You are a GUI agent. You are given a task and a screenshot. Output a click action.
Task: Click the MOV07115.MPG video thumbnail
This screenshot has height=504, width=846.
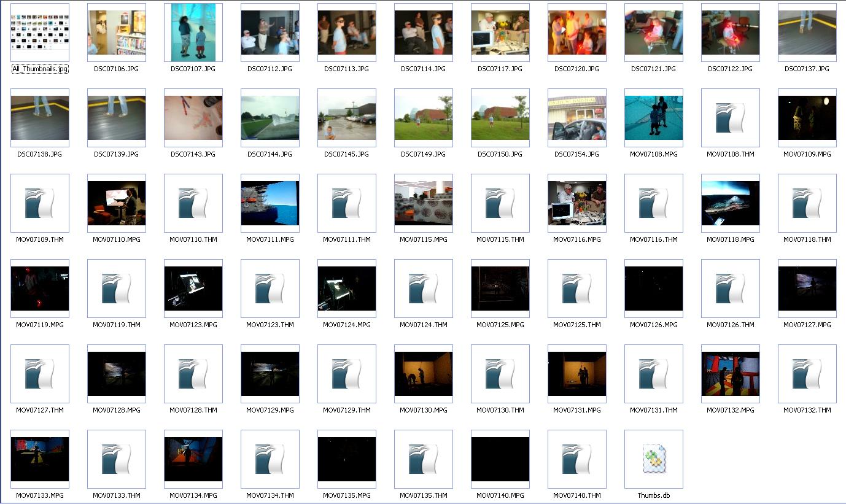tap(424, 203)
